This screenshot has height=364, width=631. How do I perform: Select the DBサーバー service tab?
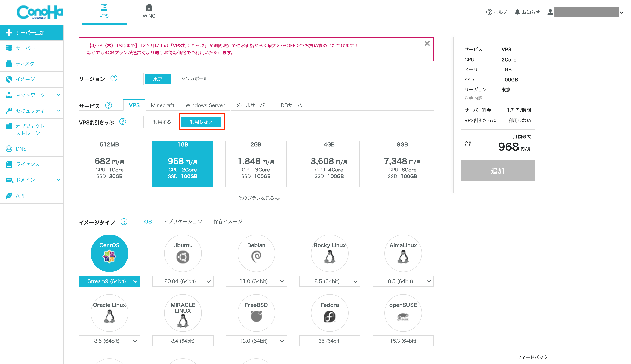294,105
